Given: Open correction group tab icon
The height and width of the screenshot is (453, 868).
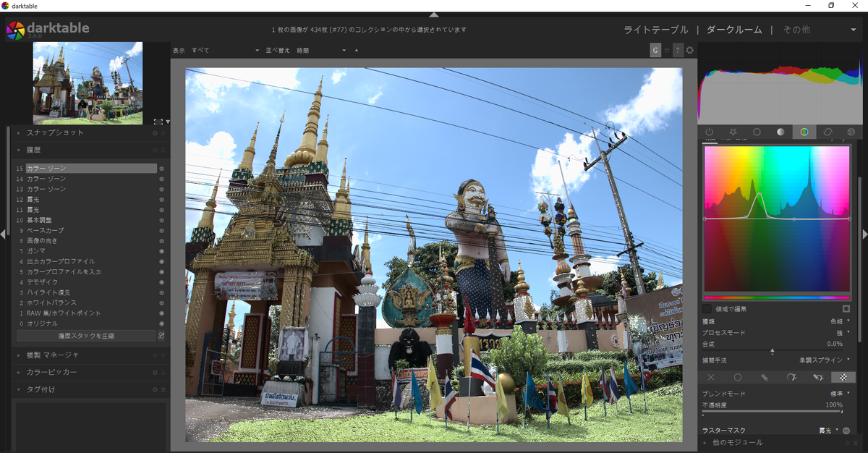Looking at the screenshot, I should pyautogui.click(x=827, y=132).
